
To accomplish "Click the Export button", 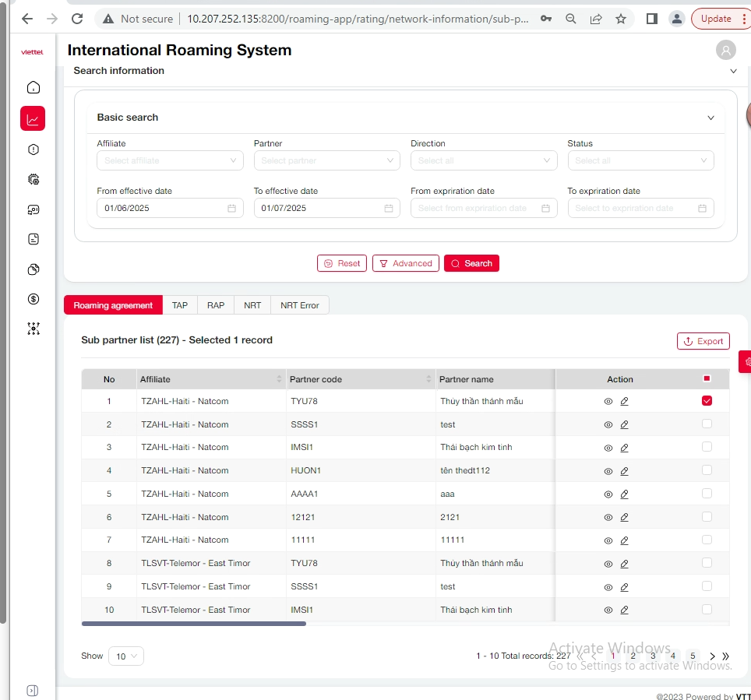I will [703, 341].
